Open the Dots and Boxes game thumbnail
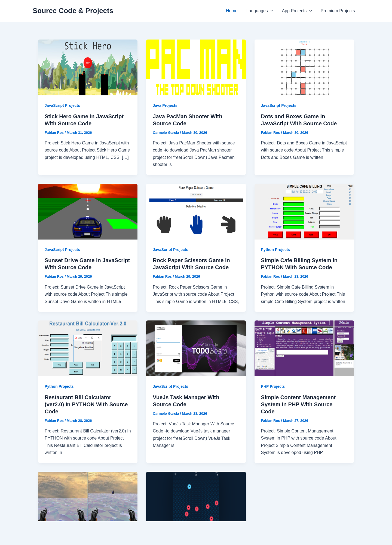The image size is (392, 545). [304, 67]
